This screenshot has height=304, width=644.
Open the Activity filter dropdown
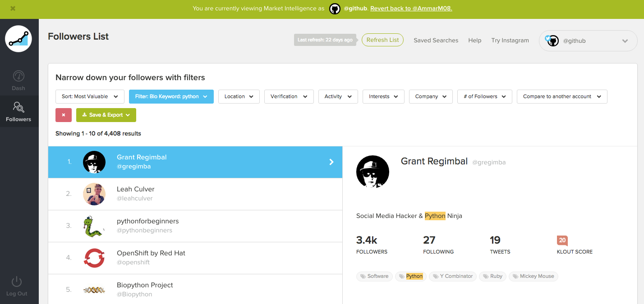338,96
